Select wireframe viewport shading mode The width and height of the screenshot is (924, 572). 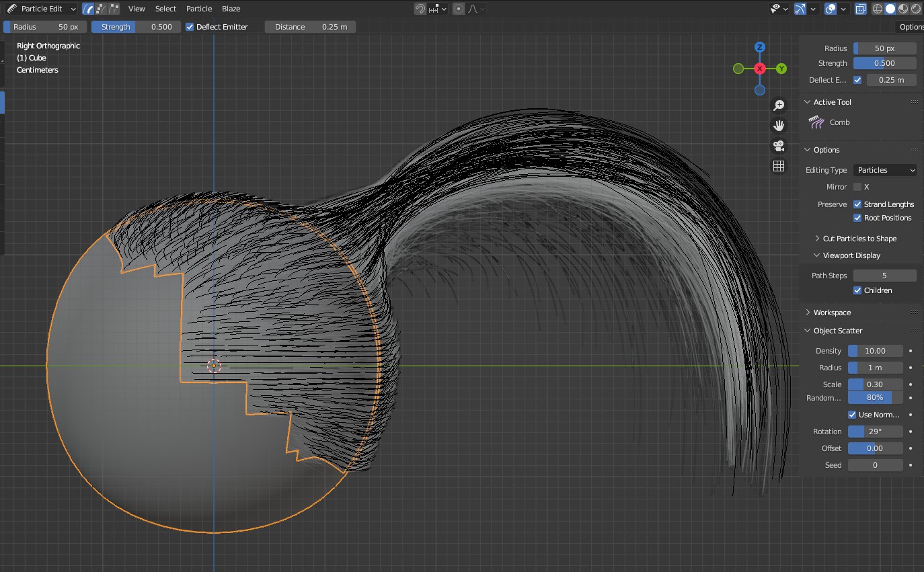(878, 9)
